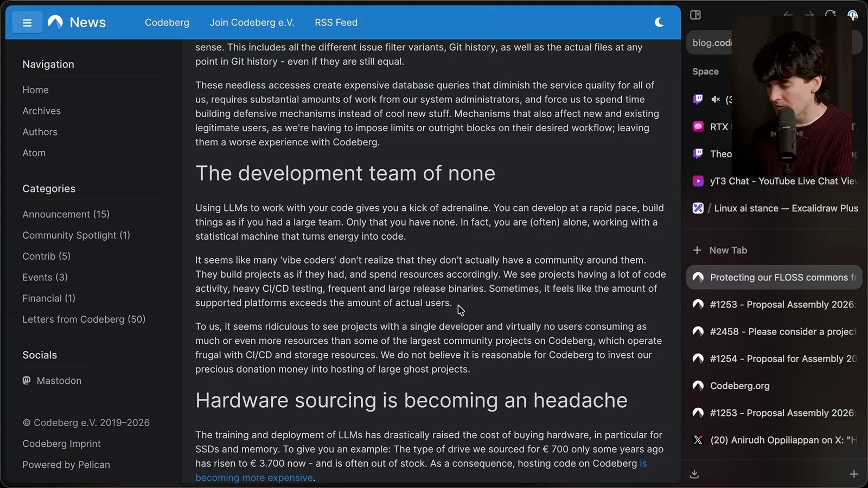Click the plus icon at sidebar bottom right
This screenshot has height=488, width=868.
click(854, 474)
